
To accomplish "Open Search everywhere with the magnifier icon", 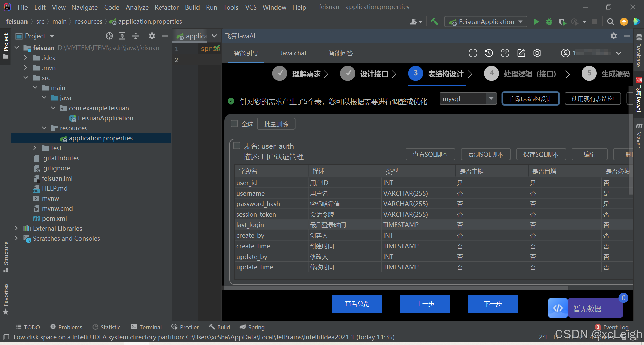I will pos(610,21).
